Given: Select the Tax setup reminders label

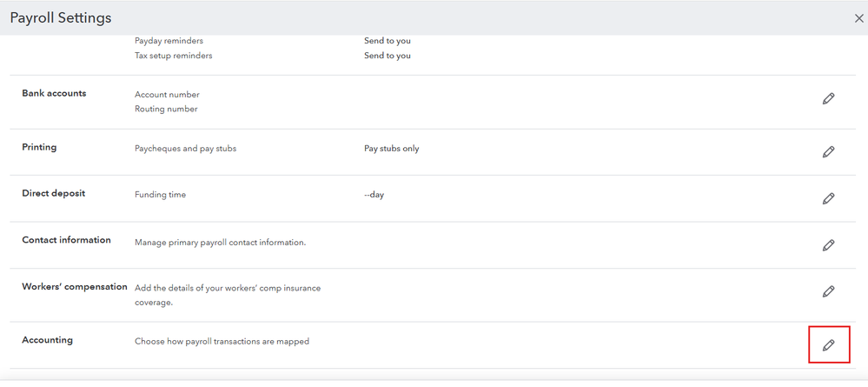Looking at the screenshot, I should [173, 56].
